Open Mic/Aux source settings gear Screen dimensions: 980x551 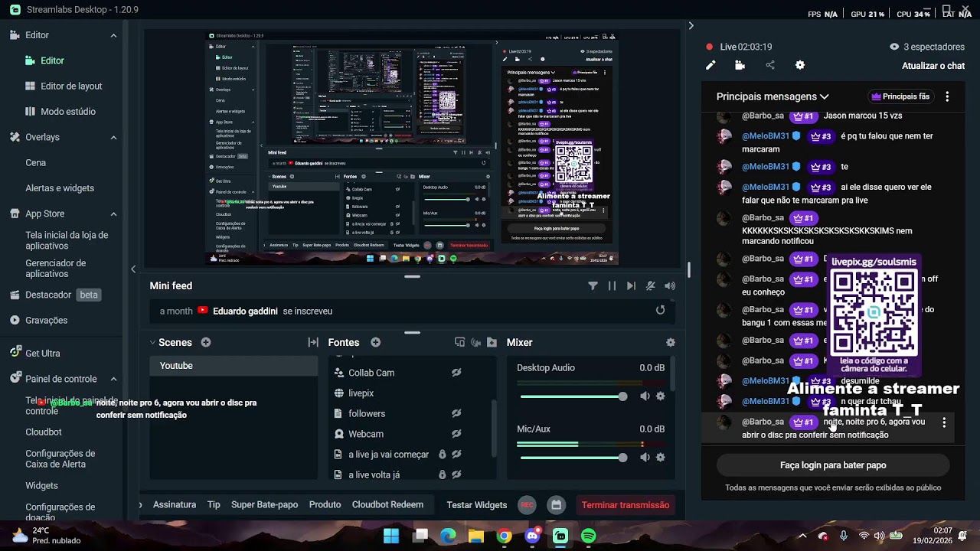661,458
